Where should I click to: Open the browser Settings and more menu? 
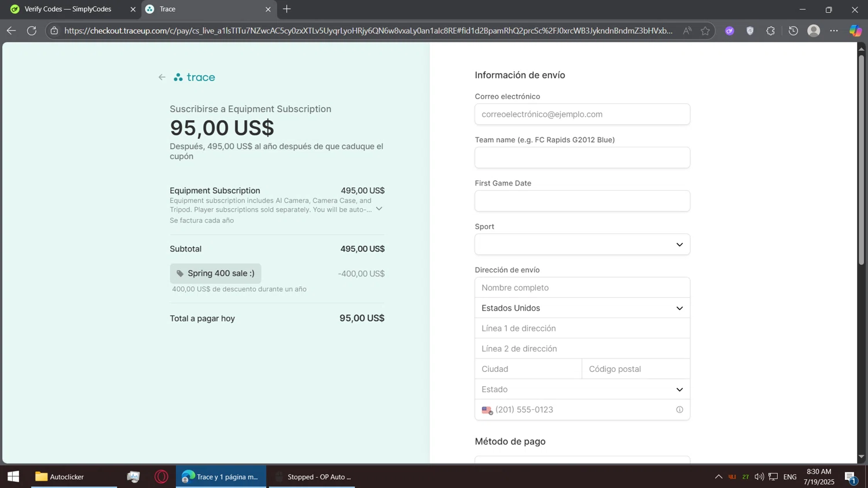(834, 31)
